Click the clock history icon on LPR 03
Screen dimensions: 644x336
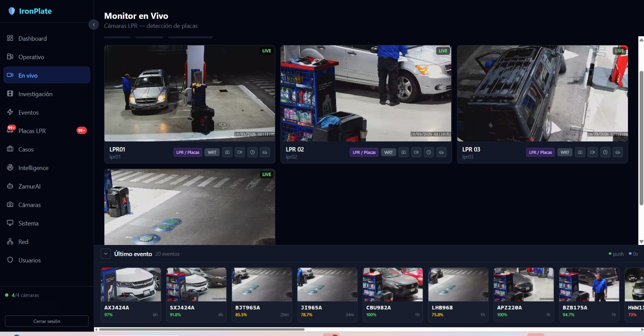[605, 152]
